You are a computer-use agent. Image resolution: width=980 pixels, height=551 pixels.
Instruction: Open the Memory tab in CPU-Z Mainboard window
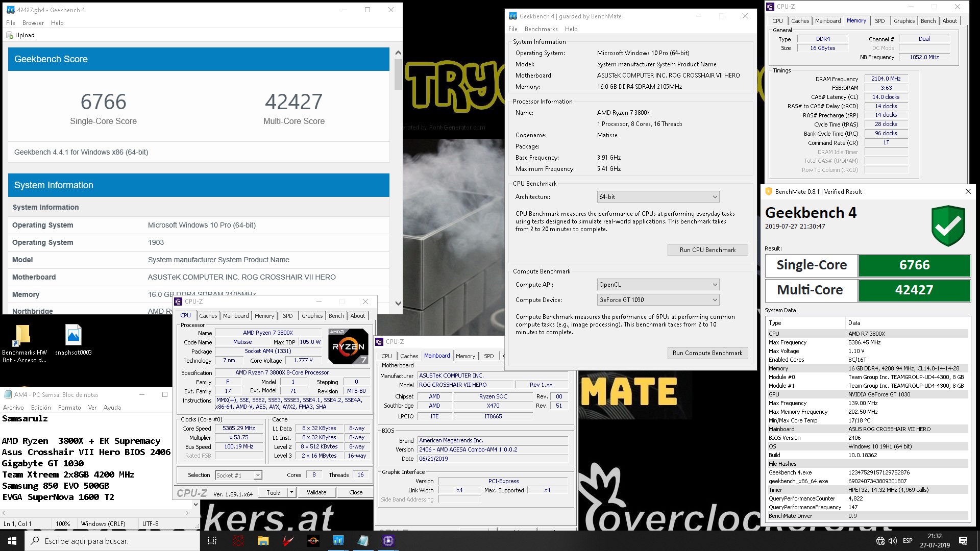465,356
